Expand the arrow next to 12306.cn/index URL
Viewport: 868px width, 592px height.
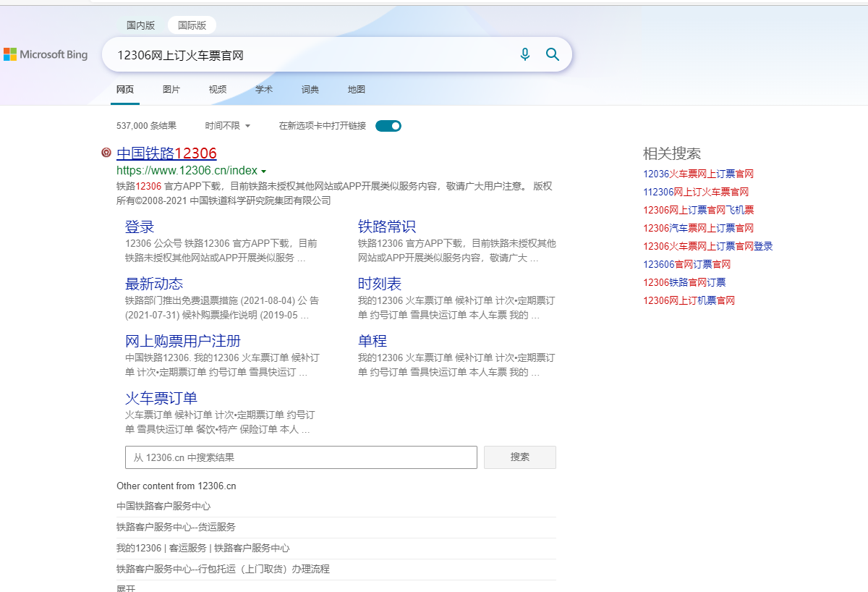(263, 172)
